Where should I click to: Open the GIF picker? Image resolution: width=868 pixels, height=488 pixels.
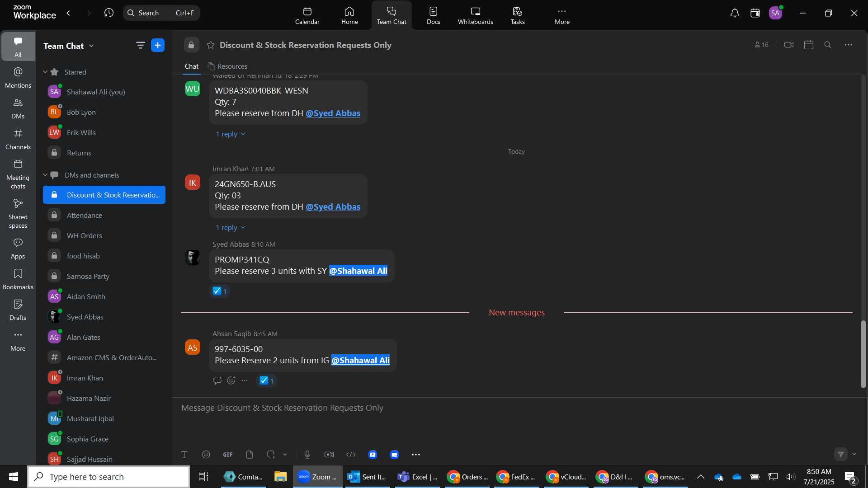[x=228, y=455]
